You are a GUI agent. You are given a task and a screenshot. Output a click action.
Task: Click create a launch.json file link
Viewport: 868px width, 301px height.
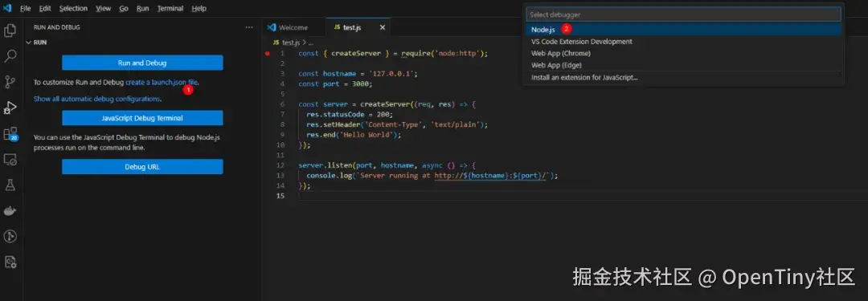161,83
